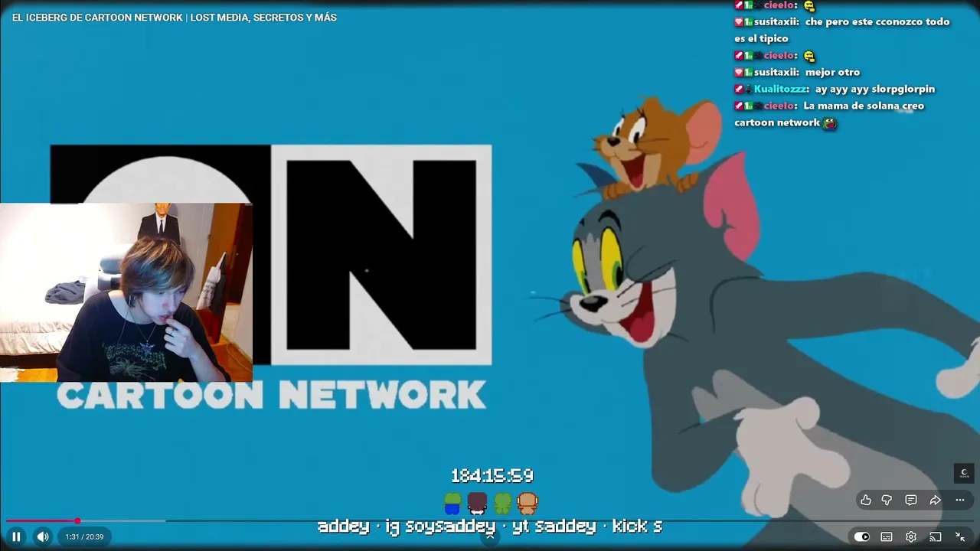Click the channel watermark above the like button
This screenshot has height=551, width=980.
(964, 473)
